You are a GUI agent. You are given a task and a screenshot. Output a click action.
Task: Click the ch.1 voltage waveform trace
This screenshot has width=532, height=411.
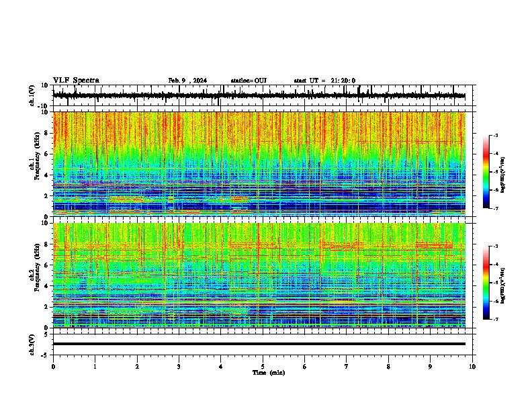tap(259, 95)
